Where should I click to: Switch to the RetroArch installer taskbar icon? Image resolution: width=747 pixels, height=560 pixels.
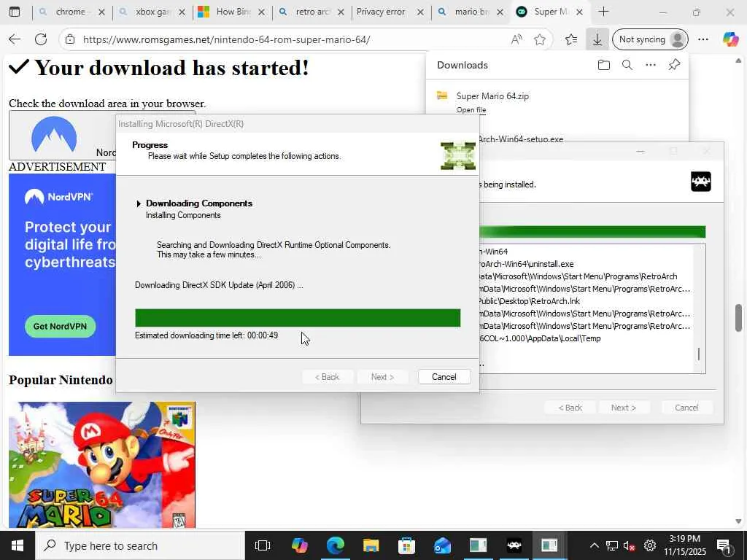coord(514,545)
